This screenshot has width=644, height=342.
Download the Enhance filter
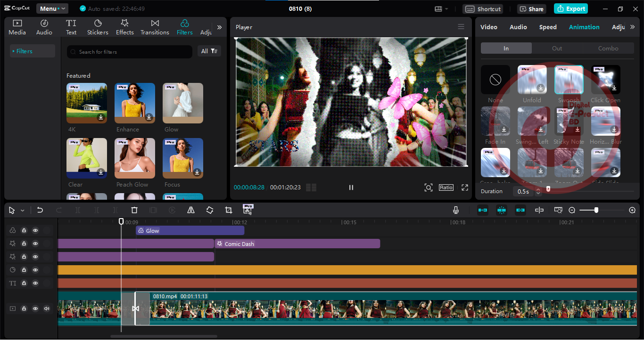coord(149,117)
